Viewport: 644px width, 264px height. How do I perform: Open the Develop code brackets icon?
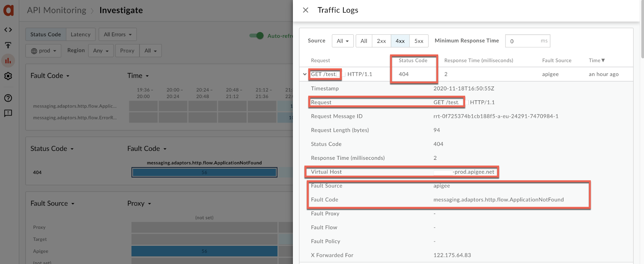[x=8, y=30]
